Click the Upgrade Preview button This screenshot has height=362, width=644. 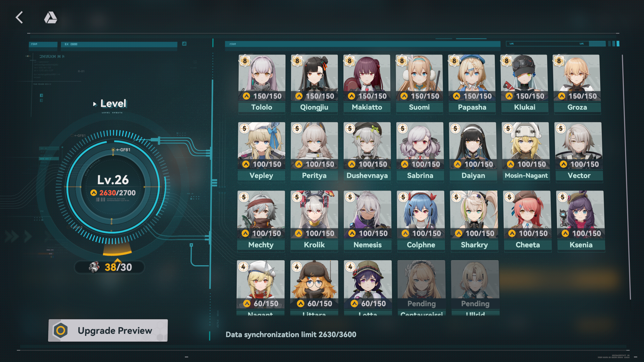click(108, 330)
